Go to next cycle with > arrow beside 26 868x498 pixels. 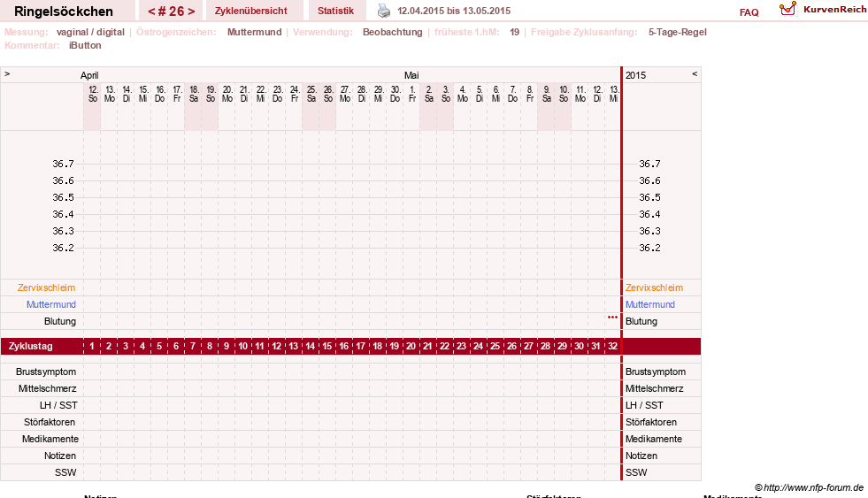tap(191, 11)
